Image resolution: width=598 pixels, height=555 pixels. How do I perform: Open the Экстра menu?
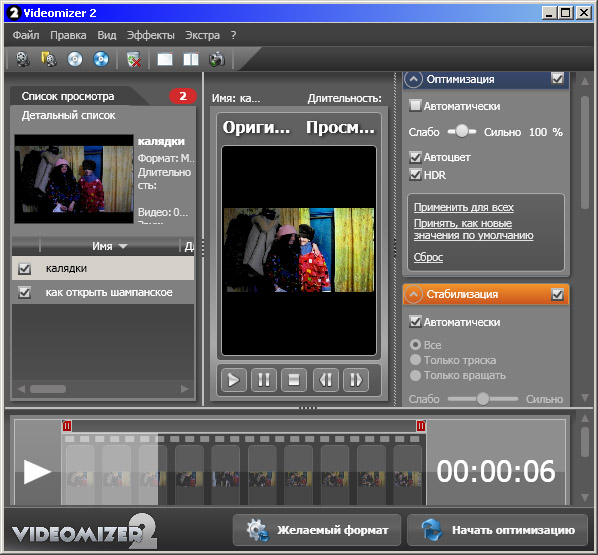tap(203, 35)
